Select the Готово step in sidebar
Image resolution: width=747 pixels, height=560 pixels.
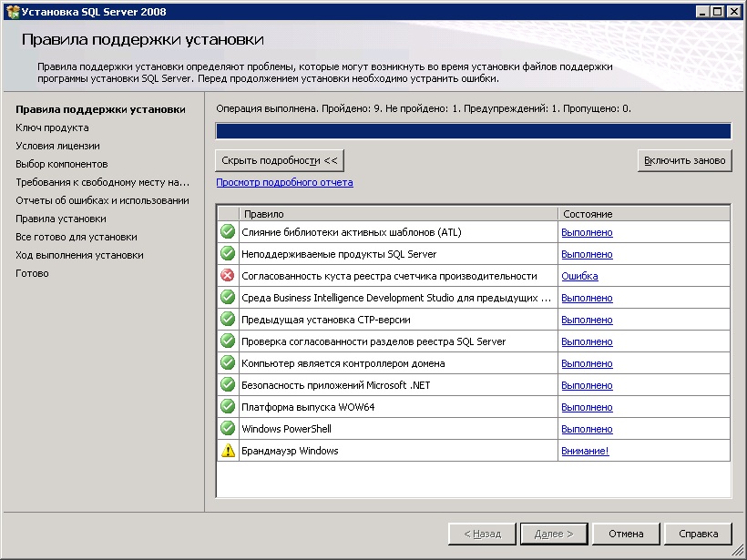tap(32, 273)
